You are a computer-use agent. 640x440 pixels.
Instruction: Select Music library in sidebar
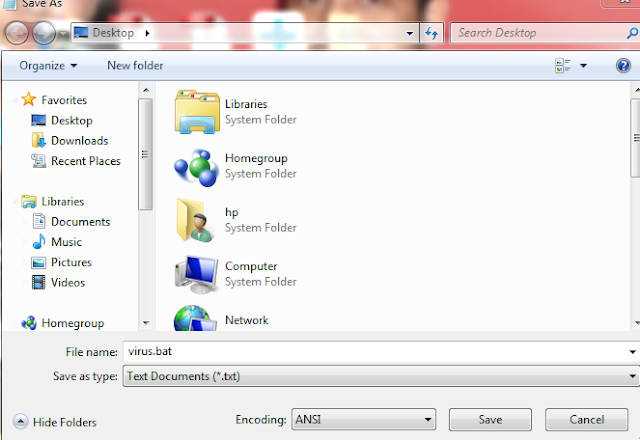tap(67, 242)
